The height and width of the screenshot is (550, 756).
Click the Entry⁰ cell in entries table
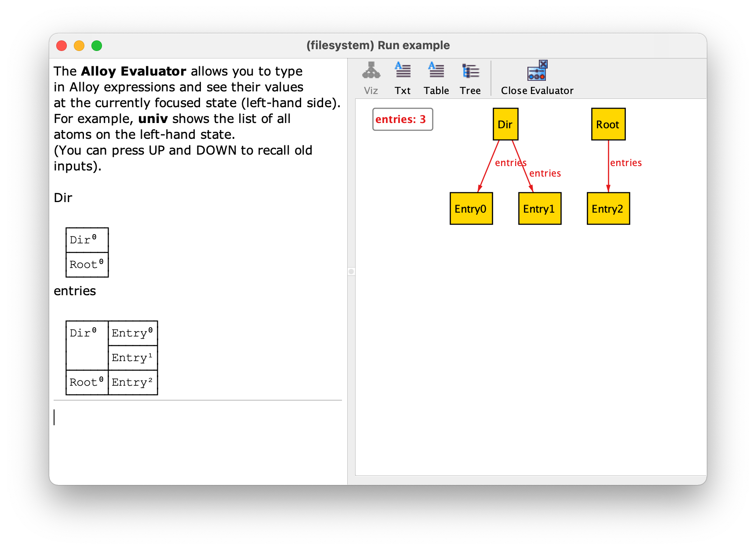point(133,333)
